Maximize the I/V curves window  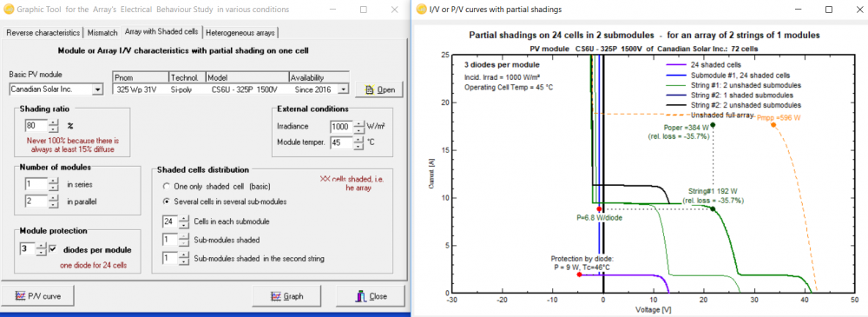pyautogui.click(x=829, y=10)
